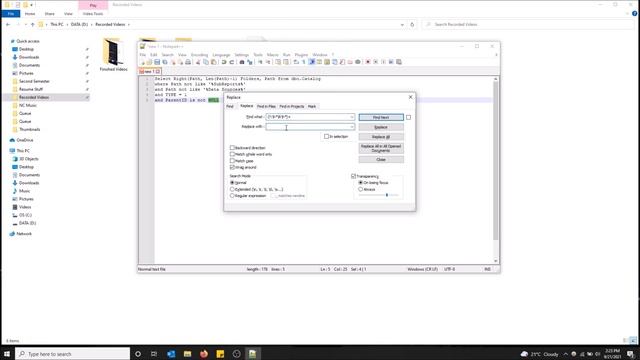Click the Monitoring eye icon in toolbar
Image resolution: width=640 pixels, height=360 pixels.
click(358, 62)
